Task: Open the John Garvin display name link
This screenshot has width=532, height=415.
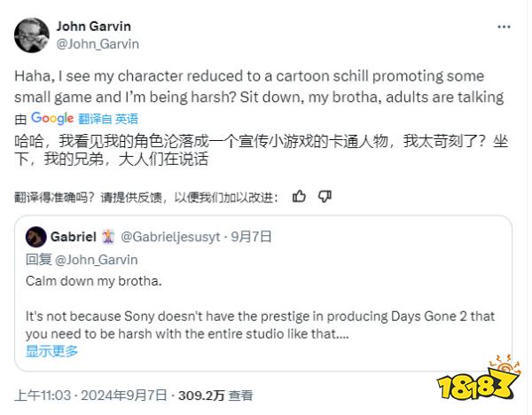Action: [96, 26]
